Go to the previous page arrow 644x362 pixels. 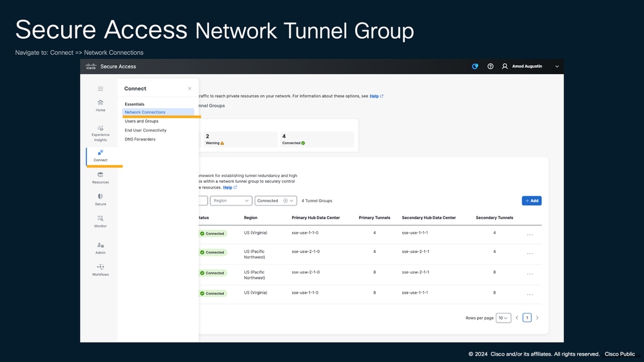coord(516,318)
